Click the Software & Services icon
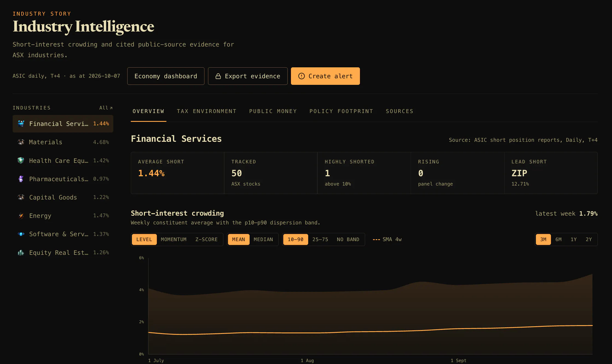Viewport: 612px width, 364px height. coord(21,234)
